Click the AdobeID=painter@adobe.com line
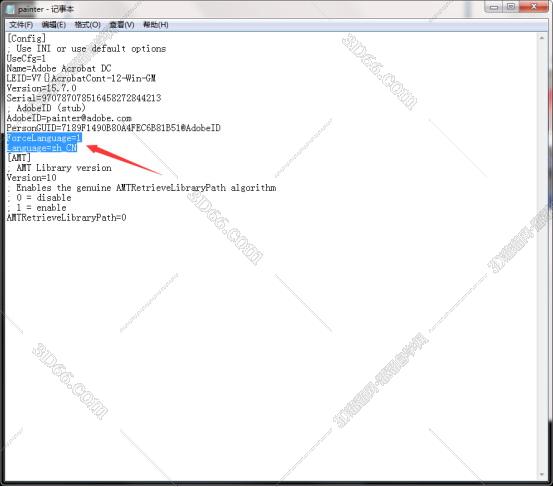Viewport: 553px width, 487px height. (x=69, y=118)
